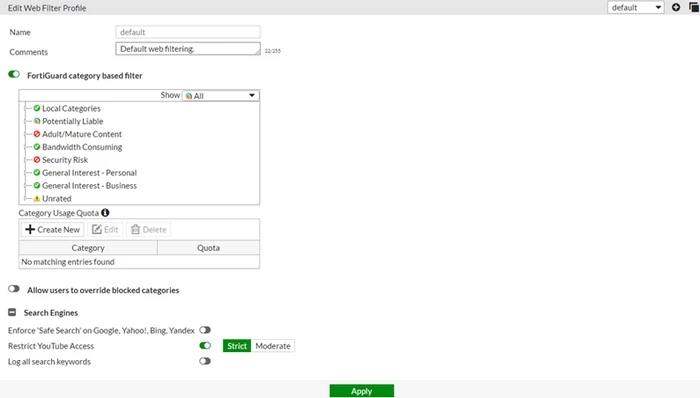Click the Local Categories green check icon
700x398 pixels.
point(37,108)
